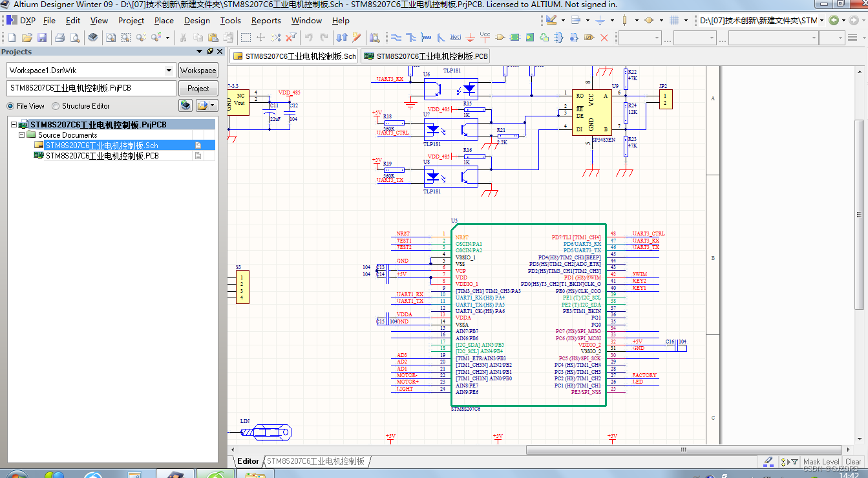Viewport: 868px width, 478px height.
Task: Open the Browse Component Libraries icon
Action: point(375,38)
